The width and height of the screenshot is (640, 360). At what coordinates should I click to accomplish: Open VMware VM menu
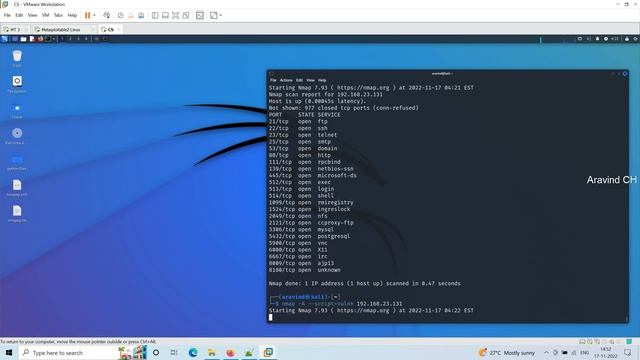(x=45, y=15)
